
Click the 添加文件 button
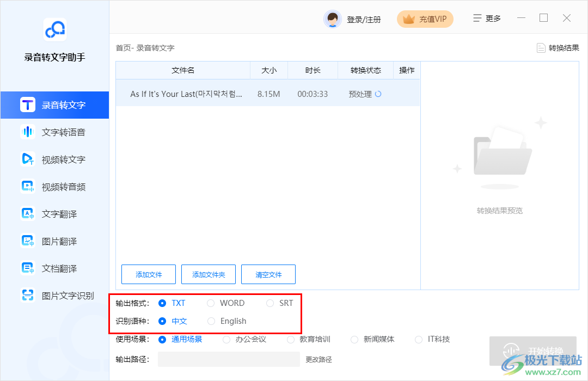(148, 274)
